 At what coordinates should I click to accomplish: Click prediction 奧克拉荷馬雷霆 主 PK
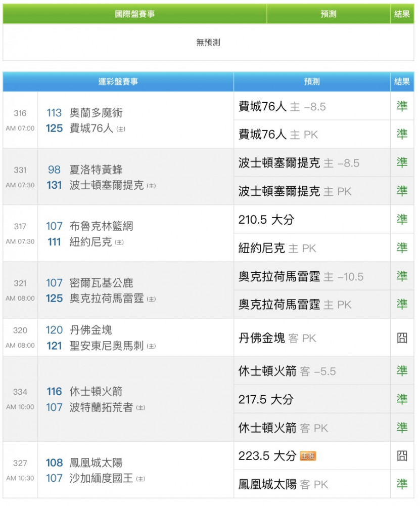pos(295,305)
